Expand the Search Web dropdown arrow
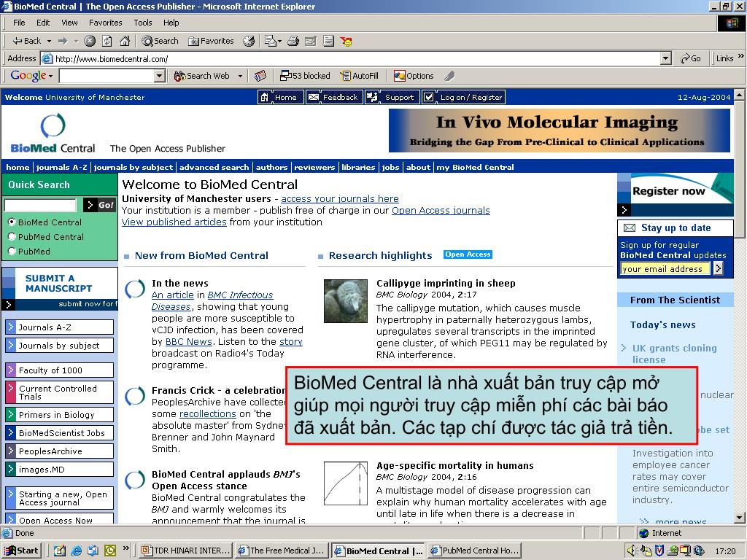The image size is (747, 560). pos(240,76)
